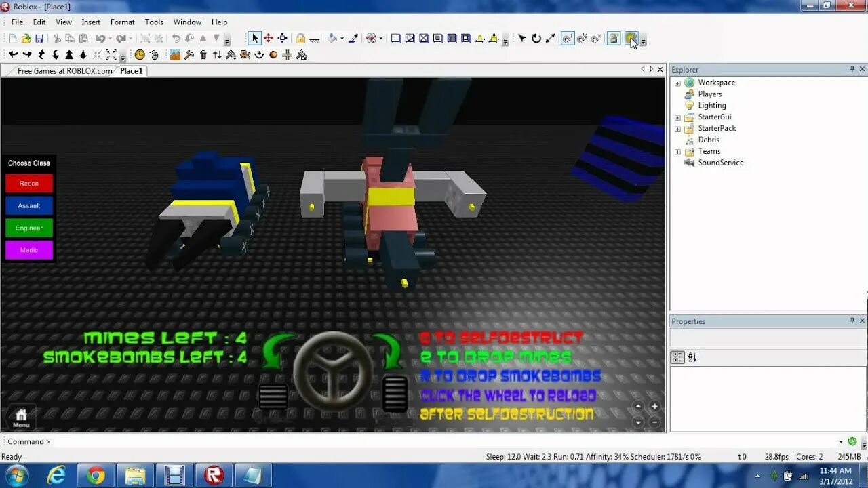Click the trash can delete icon
868x488 pixels.
(x=203, y=55)
